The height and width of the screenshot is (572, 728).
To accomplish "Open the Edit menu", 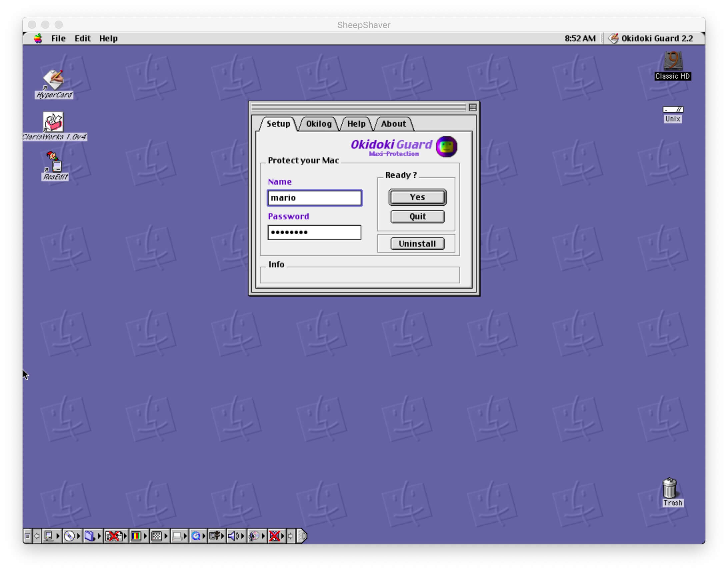I will [82, 39].
